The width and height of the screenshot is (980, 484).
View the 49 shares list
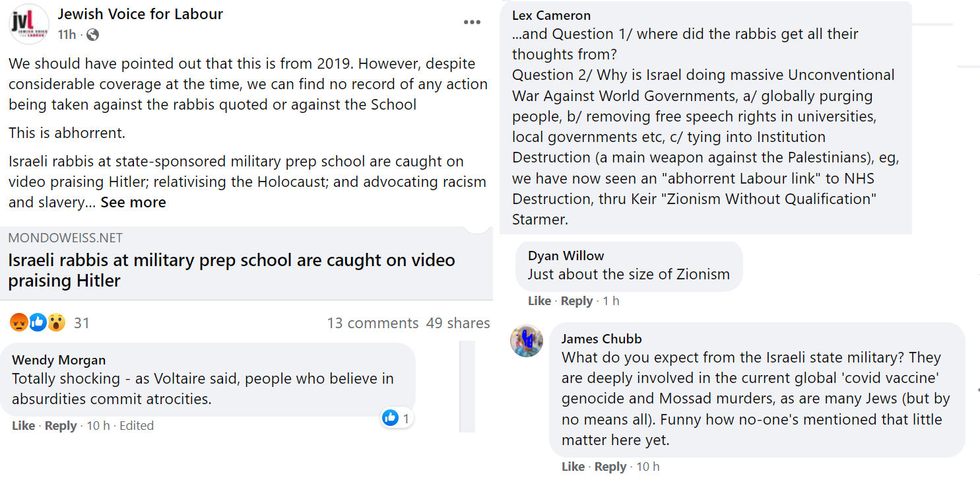pyautogui.click(x=458, y=323)
